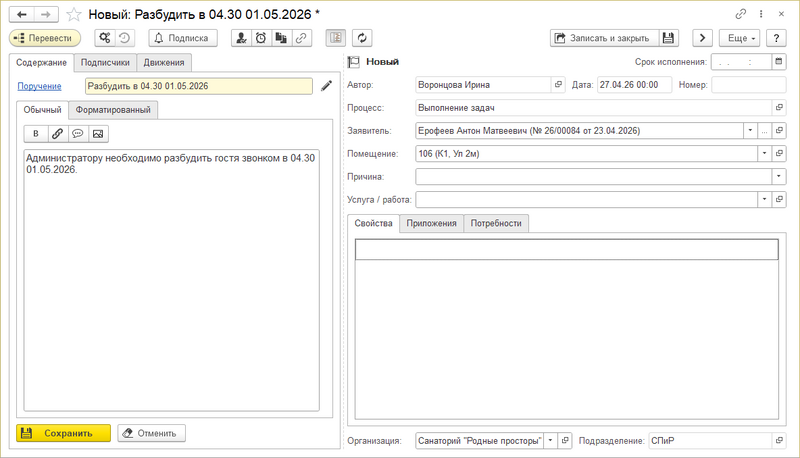Image resolution: width=800 pixels, height=458 pixels.
Task: Click the chain link icon in toolbar
Action: coord(302,38)
